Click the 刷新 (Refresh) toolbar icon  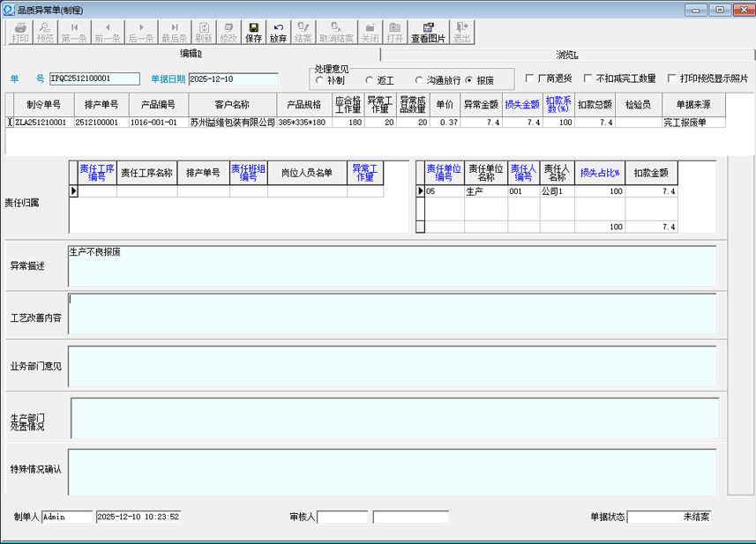click(204, 33)
